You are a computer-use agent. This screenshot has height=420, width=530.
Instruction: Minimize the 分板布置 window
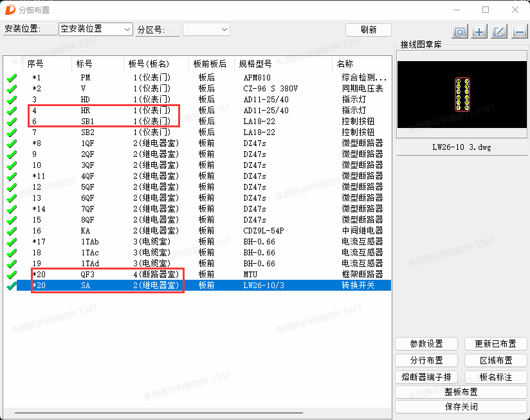pyautogui.click(x=457, y=10)
